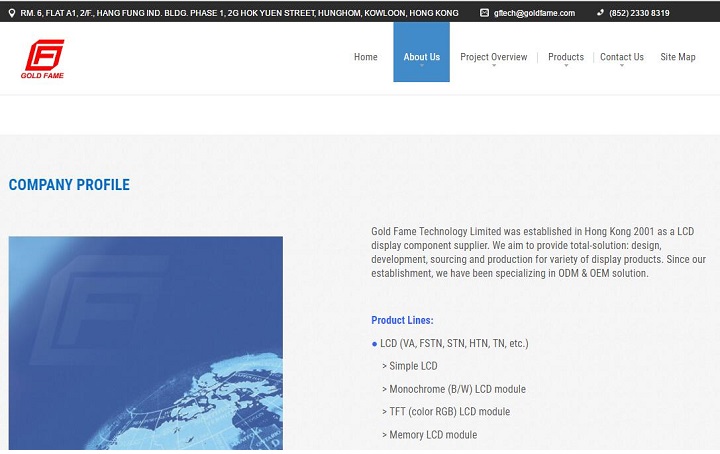Click the Gold Fame logo
The width and height of the screenshot is (720, 454).
tap(42, 59)
